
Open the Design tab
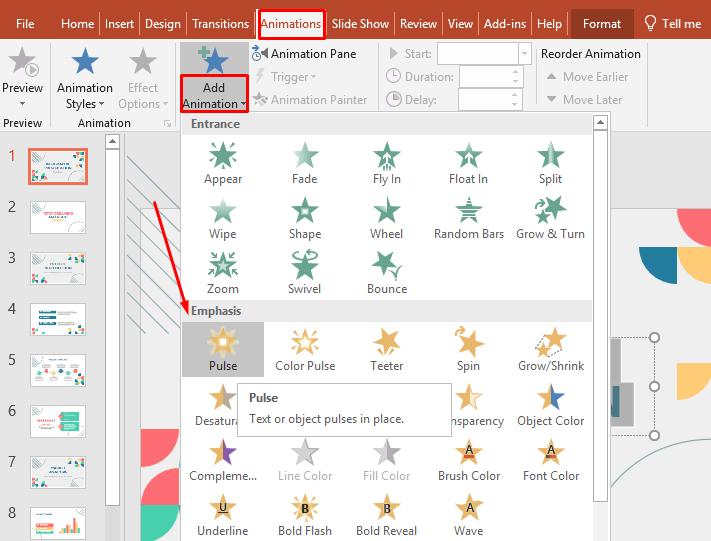coord(163,24)
